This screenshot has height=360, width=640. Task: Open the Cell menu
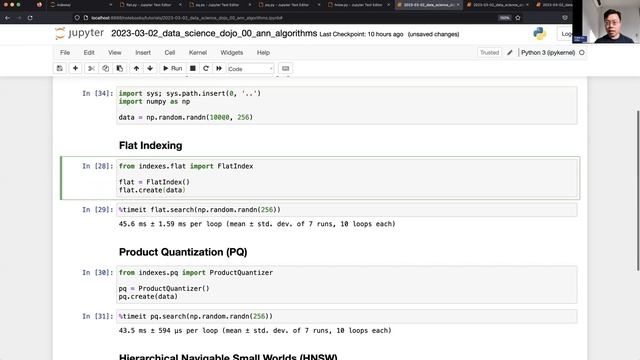(170, 53)
